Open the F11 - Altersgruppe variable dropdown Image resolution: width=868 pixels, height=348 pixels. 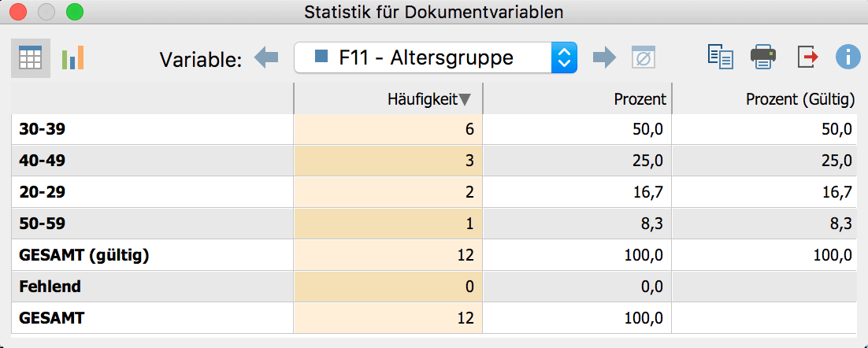click(x=436, y=57)
